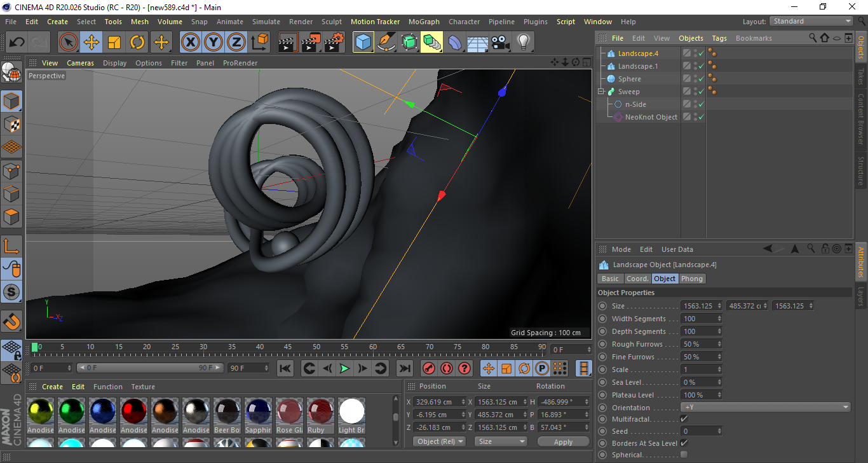
Task: Select the n-Side object row
Action: (x=635, y=104)
